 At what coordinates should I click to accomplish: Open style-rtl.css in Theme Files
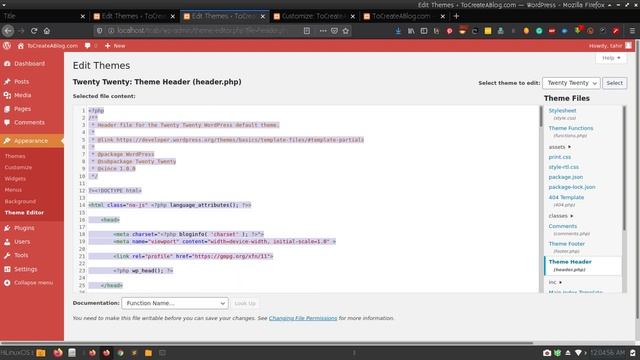point(563,167)
